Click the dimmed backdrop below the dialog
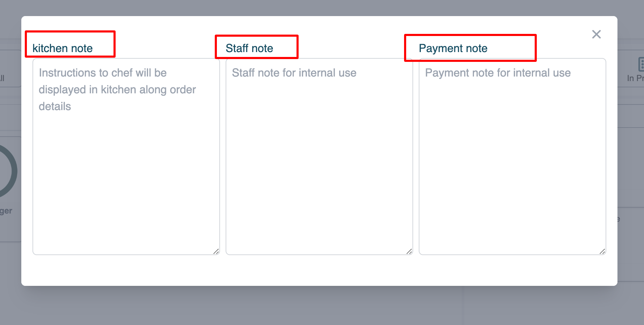 click(314, 306)
